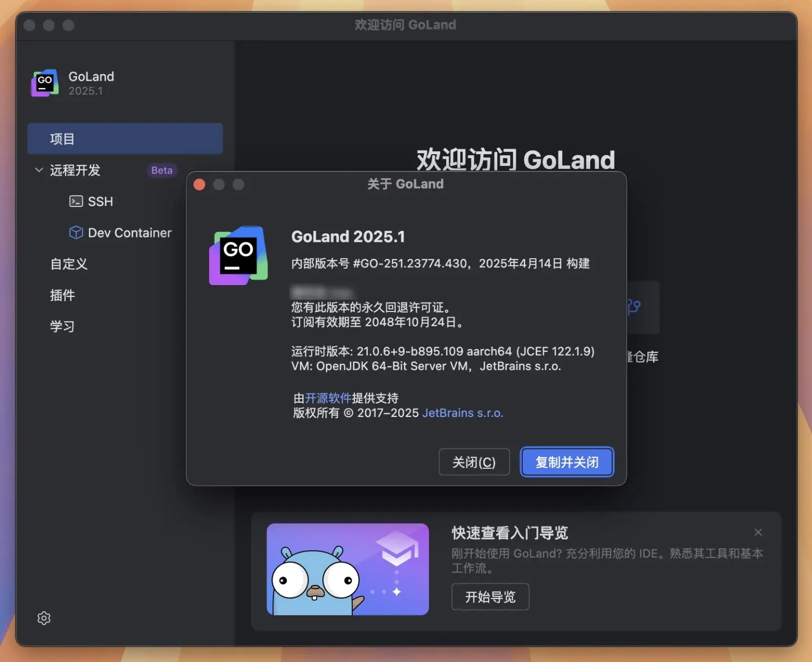Collapse the 远程开发 section

39,170
